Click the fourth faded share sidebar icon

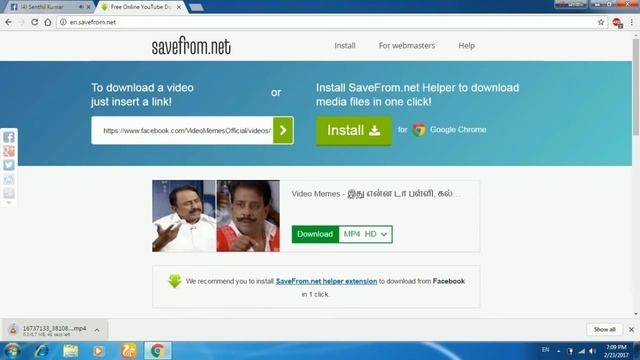tap(9, 179)
